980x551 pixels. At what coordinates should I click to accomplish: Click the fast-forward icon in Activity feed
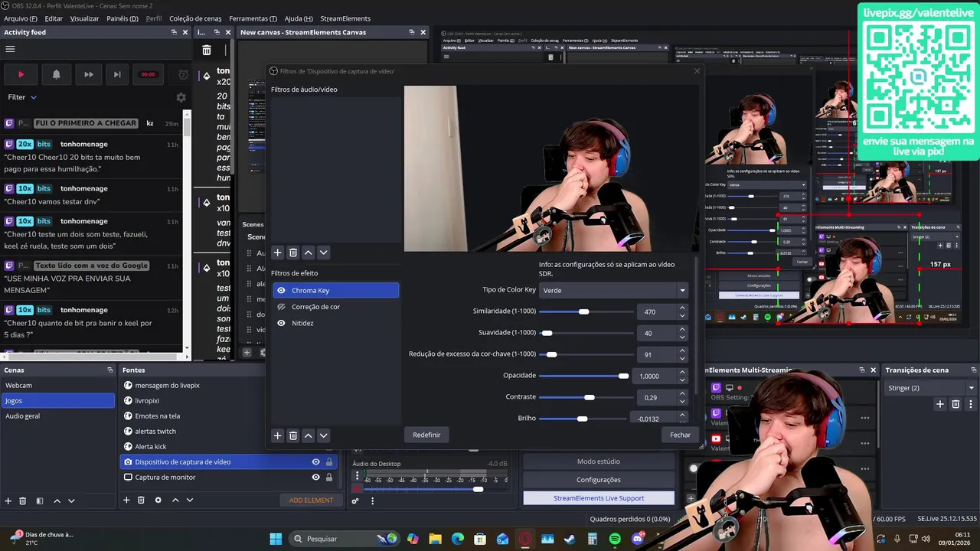tap(89, 74)
